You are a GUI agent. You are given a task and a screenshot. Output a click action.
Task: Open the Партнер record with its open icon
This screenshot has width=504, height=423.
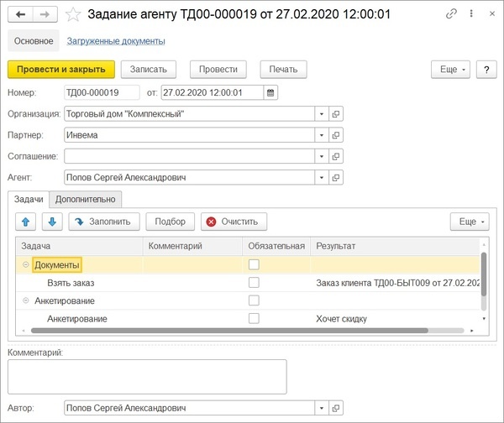tap(336, 135)
